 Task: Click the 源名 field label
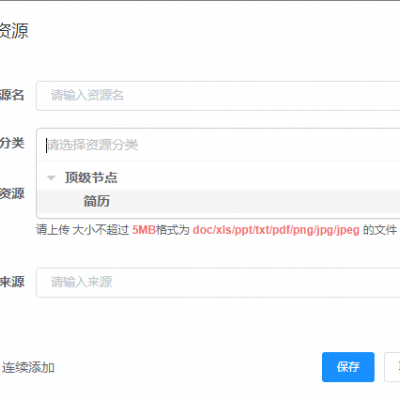[x=12, y=95]
